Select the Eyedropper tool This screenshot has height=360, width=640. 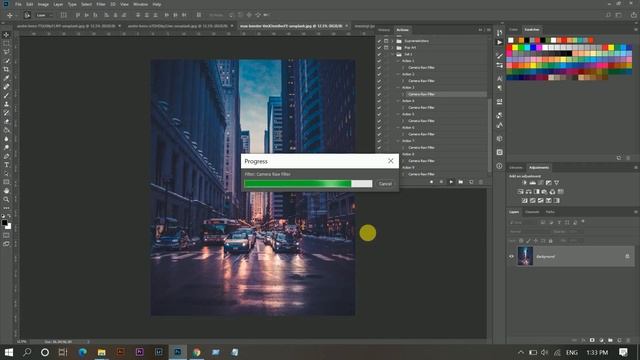pyautogui.click(x=6, y=78)
